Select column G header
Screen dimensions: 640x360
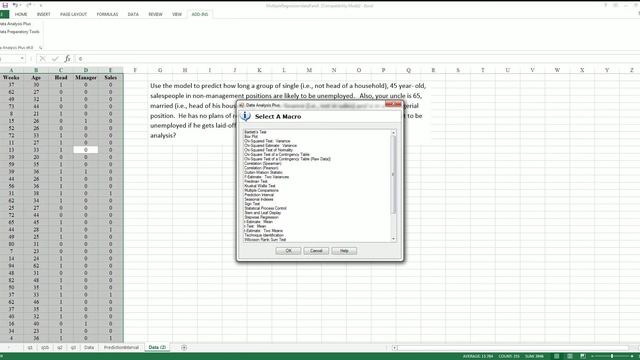pyautogui.click(x=160, y=70)
